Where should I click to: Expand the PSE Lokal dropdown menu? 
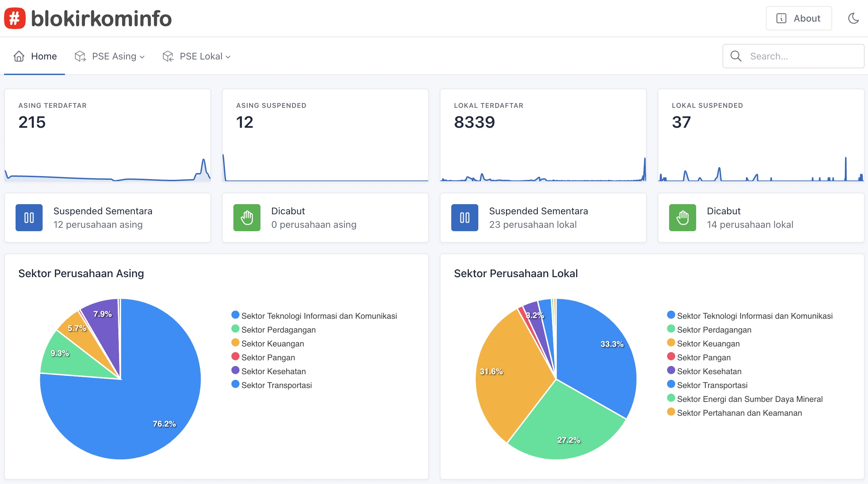[201, 56]
